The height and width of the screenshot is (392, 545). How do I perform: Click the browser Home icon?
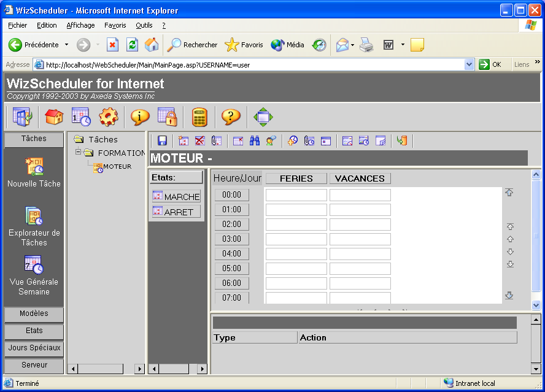(152, 45)
